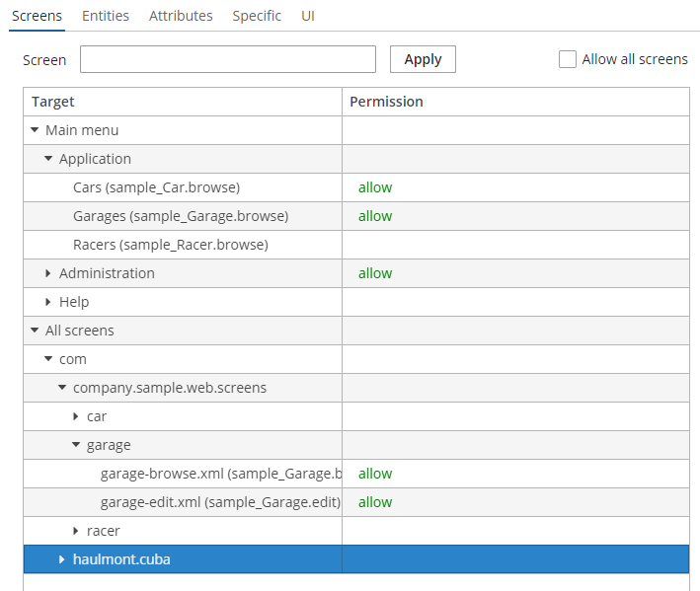Select the garage-edit.xml (sample_Garage.edit) row
Screen dimensions: 700x591
(x=356, y=502)
